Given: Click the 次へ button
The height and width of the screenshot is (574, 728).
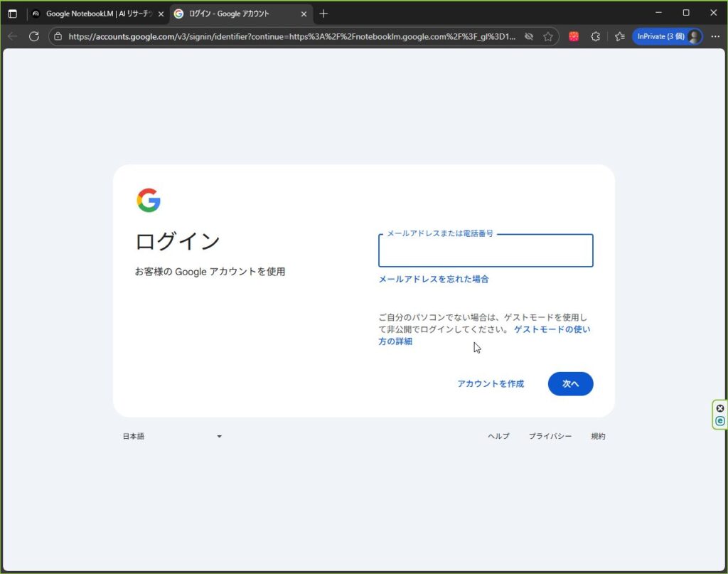Looking at the screenshot, I should click(570, 383).
